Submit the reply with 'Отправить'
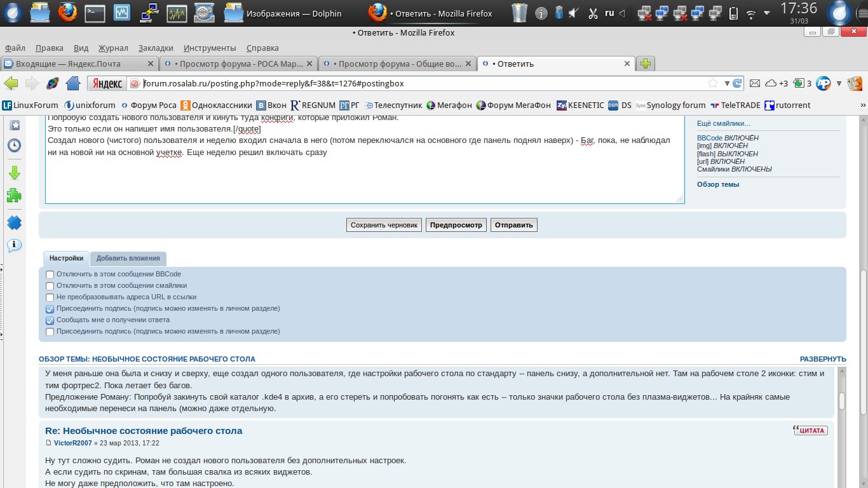Screen dimensions: 868x488 [x=514, y=225]
